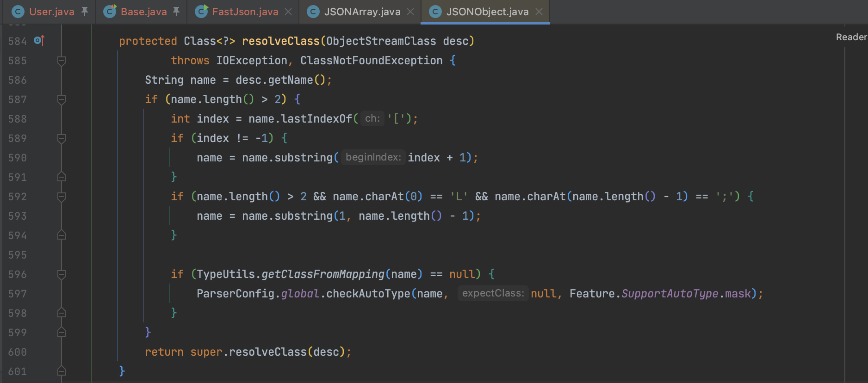Click line number 586 in the gutter
The image size is (868, 383).
18,80
